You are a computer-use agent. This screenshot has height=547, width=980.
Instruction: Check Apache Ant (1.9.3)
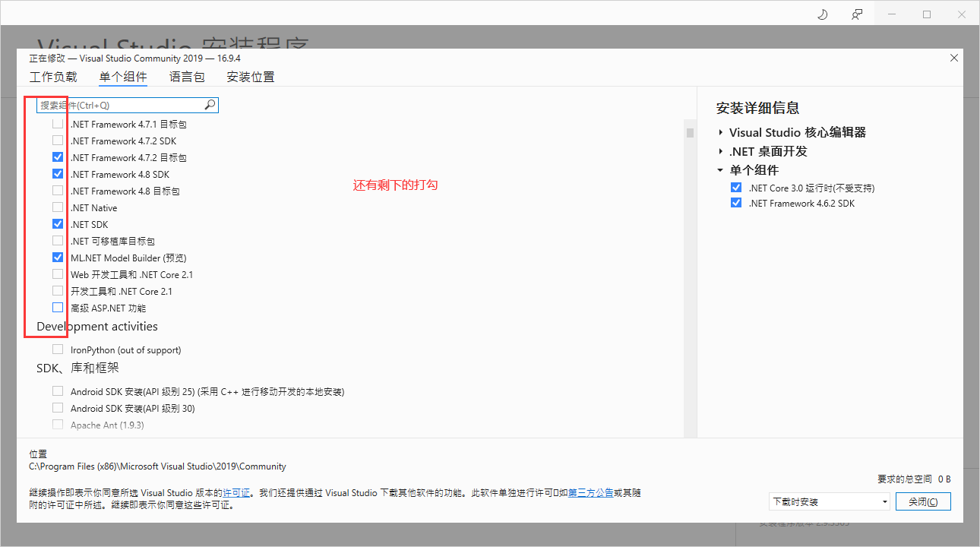pyautogui.click(x=58, y=425)
